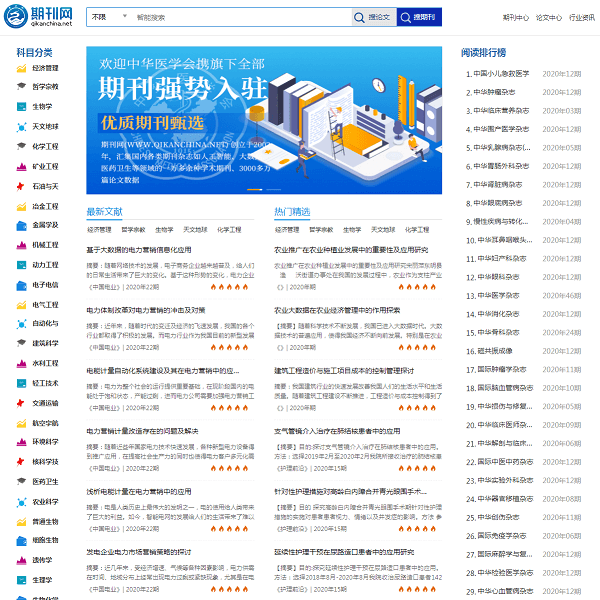Open the 不限 search scope dropdown
The height and width of the screenshot is (600, 600).
pyautogui.click(x=109, y=17)
